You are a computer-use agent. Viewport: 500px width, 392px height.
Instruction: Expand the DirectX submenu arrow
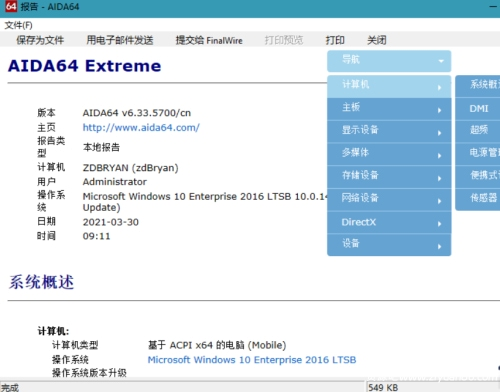pyautogui.click(x=439, y=224)
